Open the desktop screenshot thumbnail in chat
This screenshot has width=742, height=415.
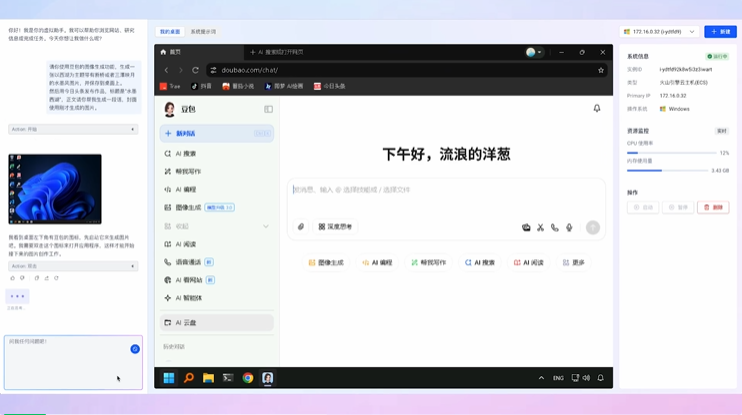55,189
